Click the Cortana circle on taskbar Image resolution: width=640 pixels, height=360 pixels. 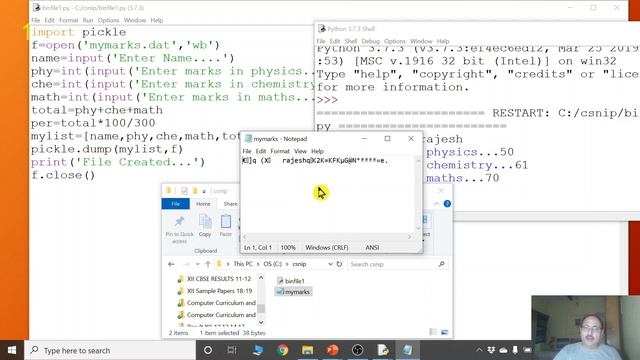(208, 350)
